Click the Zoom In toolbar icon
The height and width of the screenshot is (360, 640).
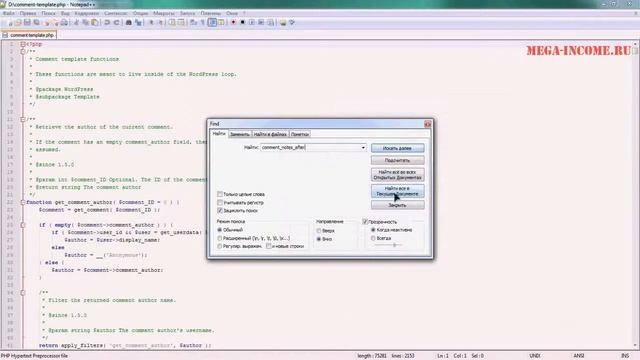click(x=151, y=23)
